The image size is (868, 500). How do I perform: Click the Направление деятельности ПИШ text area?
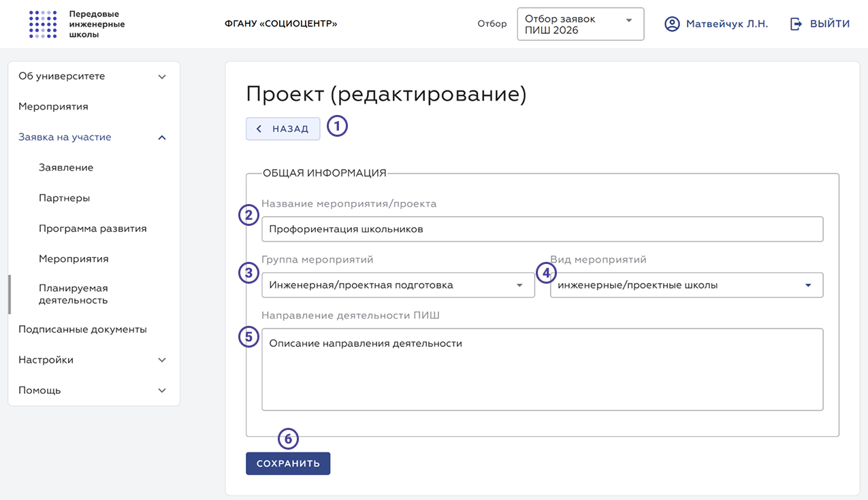coord(542,369)
